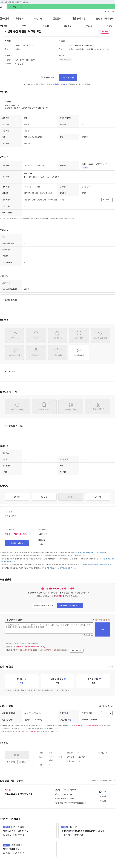Click 요약보기 for 사무 CAD설계 job
Viewport: 115px width, 868px height.
click(x=103, y=796)
